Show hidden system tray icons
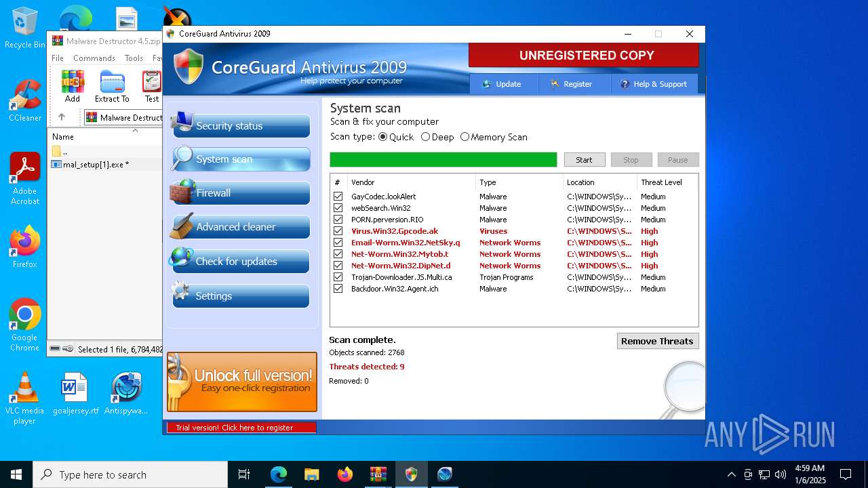 (x=731, y=474)
